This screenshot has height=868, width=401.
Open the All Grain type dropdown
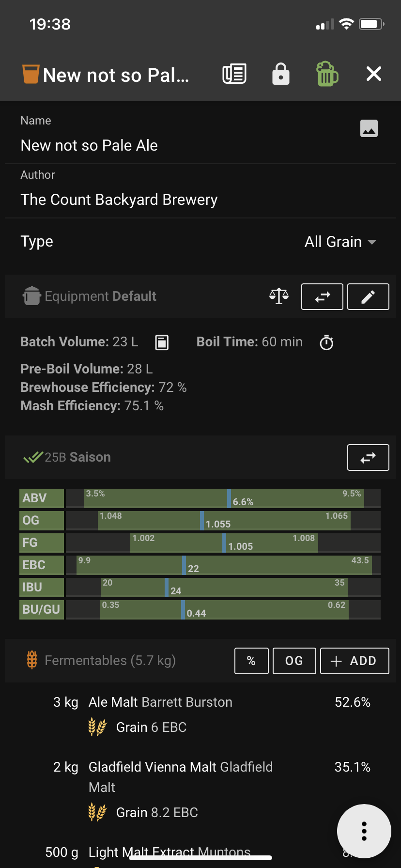click(340, 242)
